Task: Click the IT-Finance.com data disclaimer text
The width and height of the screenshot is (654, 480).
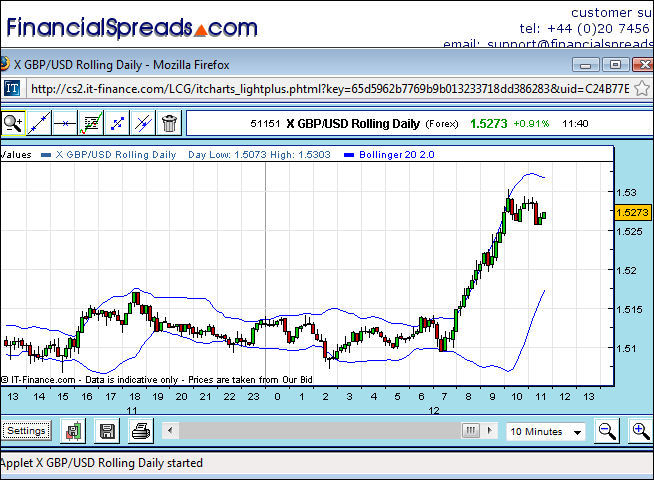Action: (157, 379)
